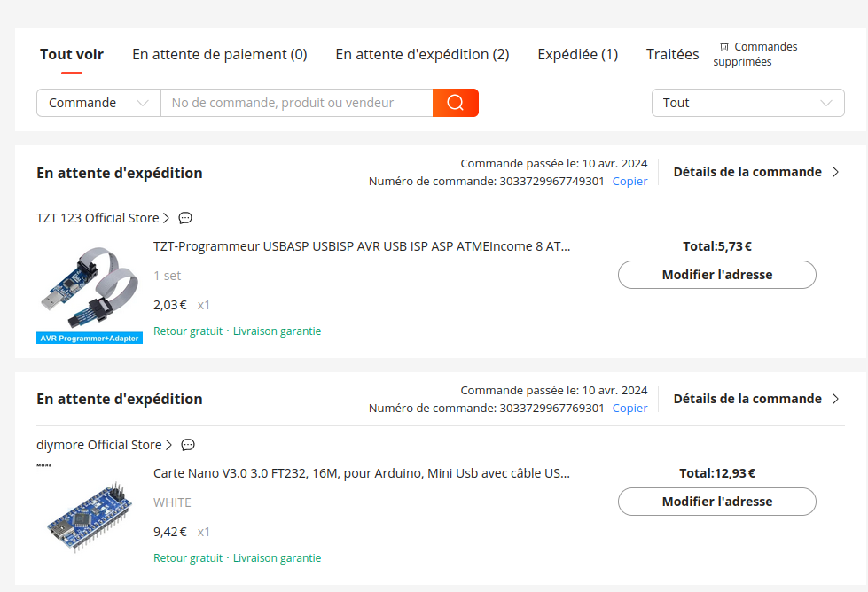Image resolution: width=868 pixels, height=592 pixels.
Task: Go to the Traitées tab
Action: click(672, 54)
